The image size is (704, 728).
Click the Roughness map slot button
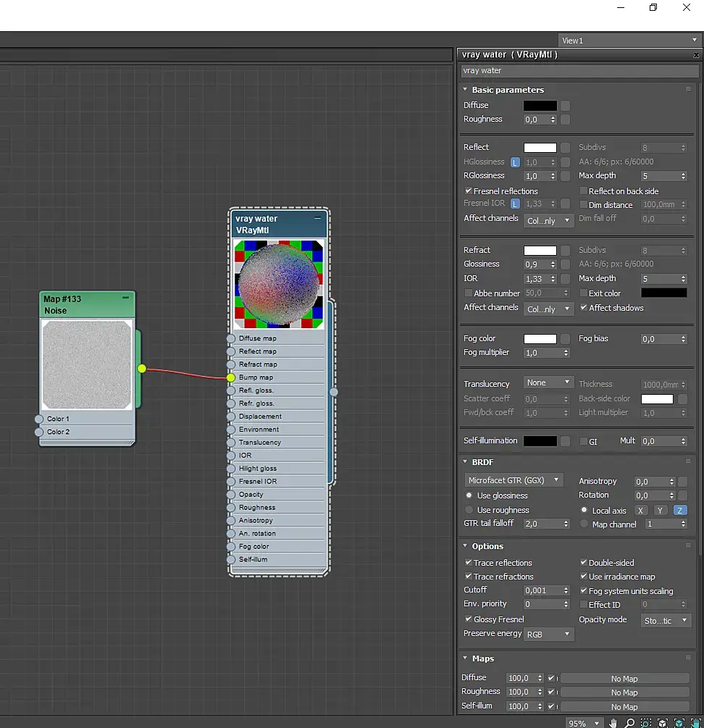point(565,120)
